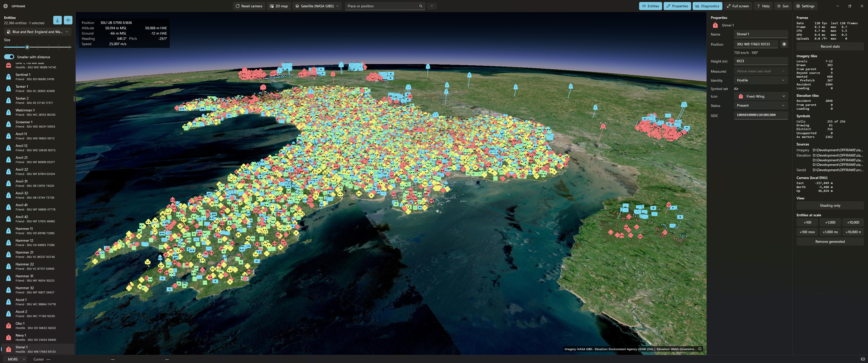Toggle the Properties panel button
Screen dimensions: 868x363
tap(677, 6)
